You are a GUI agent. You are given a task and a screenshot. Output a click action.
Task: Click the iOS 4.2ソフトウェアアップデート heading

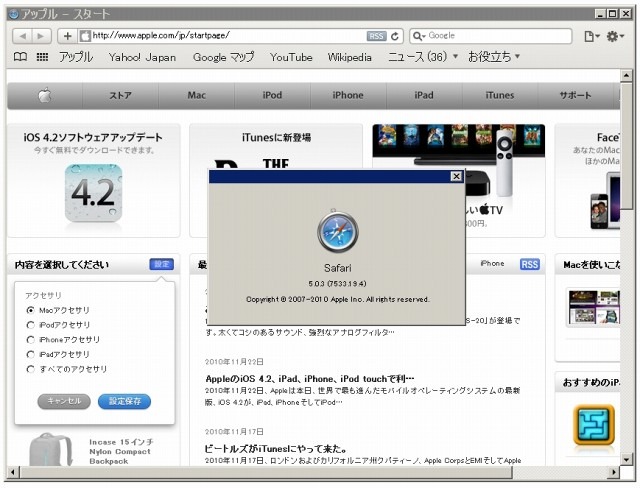point(93,138)
